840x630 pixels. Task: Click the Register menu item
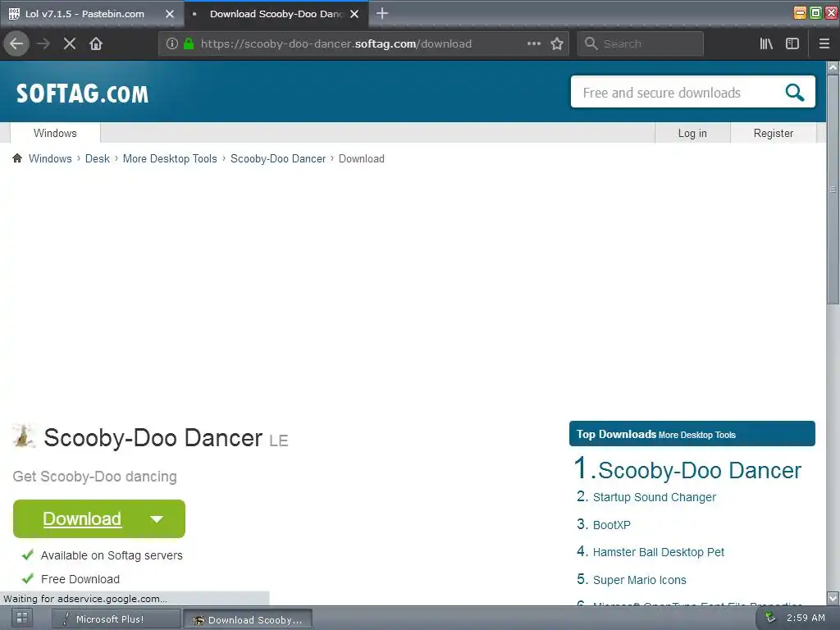click(x=773, y=133)
